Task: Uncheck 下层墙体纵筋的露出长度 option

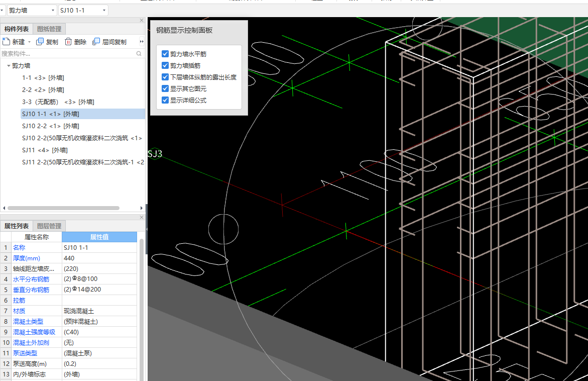Action: [165, 77]
